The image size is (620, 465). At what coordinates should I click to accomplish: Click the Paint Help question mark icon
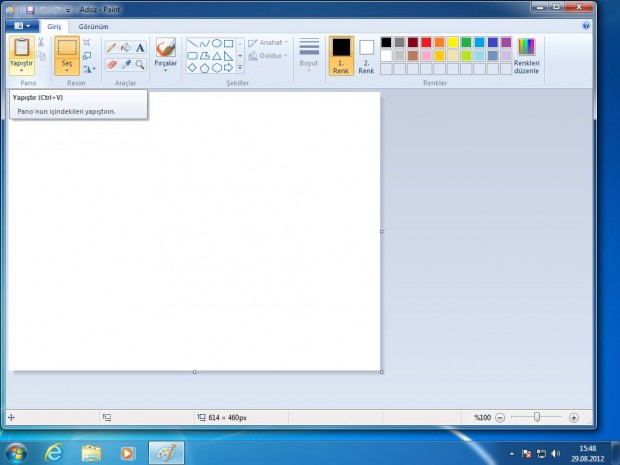(586, 26)
